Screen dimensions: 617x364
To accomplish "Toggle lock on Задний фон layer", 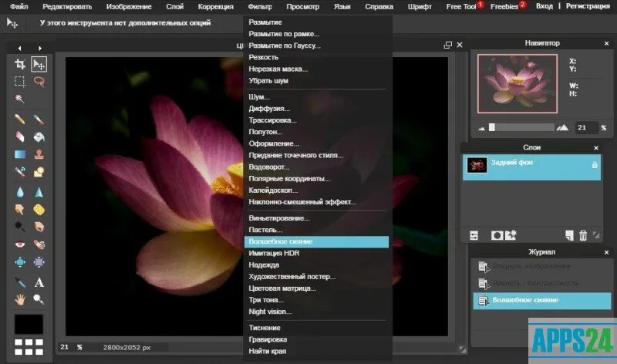I will [x=595, y=165].
